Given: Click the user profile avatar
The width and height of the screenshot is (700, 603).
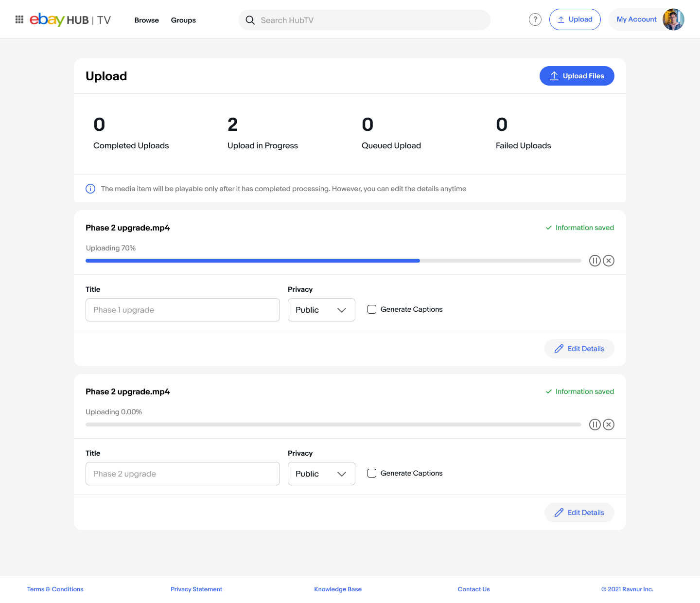Looking at the screenshot, I should coord(673,19).
